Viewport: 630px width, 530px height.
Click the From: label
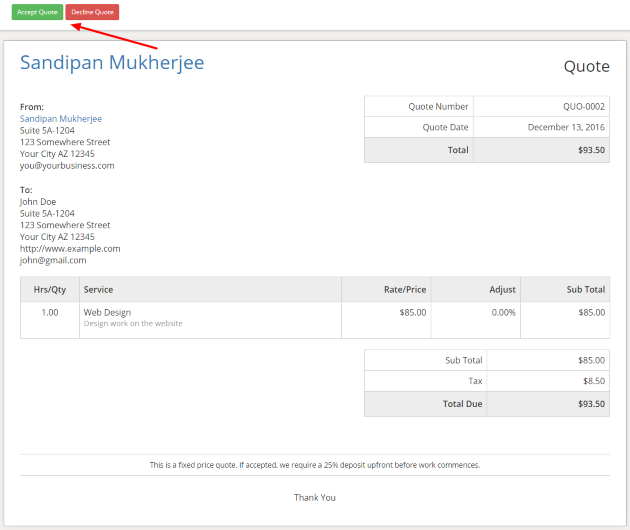[32, 107]
